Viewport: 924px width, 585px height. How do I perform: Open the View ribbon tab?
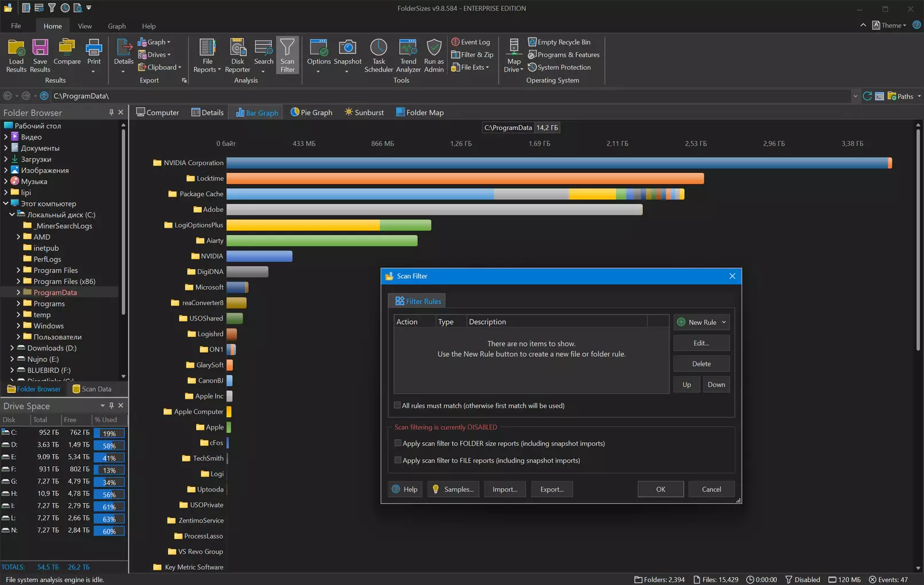pos(85,26)
